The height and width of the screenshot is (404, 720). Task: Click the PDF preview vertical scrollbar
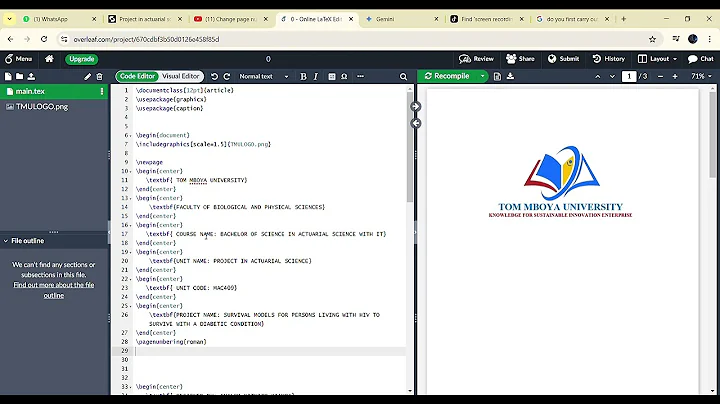pos(712,134)
